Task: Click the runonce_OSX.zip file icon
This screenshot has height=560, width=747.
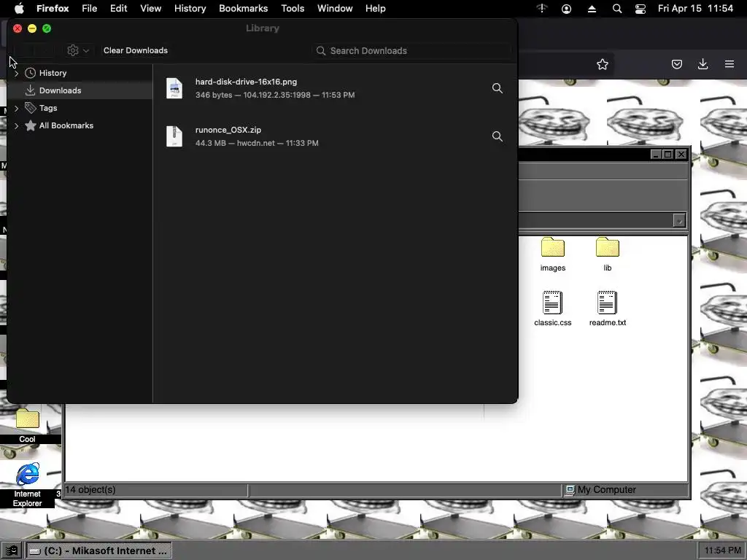Action: 174,136
